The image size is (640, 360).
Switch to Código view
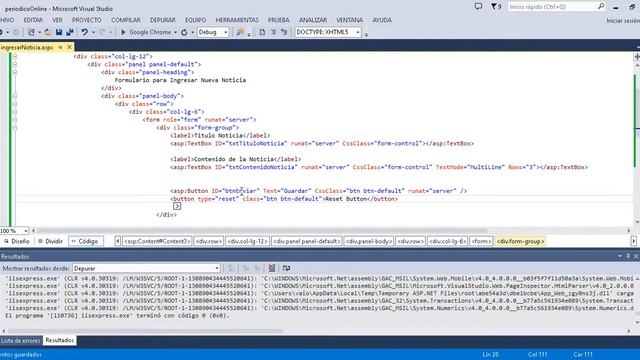[85, 241]
